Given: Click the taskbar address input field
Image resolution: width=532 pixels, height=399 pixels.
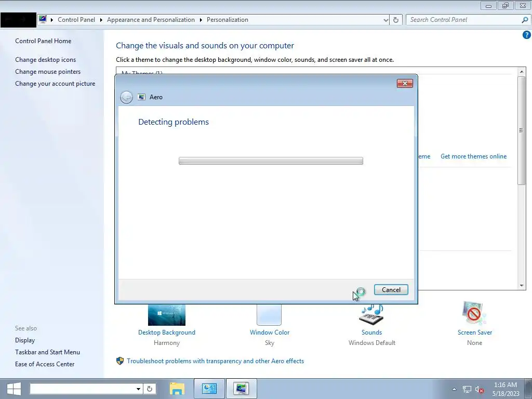Looking at the screenshot, I should pos(82,389).
